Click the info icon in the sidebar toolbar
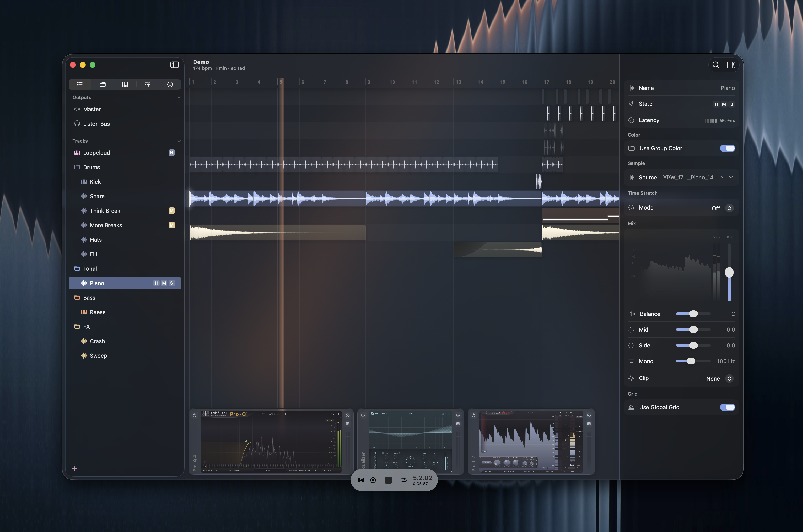The width and height of the screenshot is (803, 532). point(170,84)
